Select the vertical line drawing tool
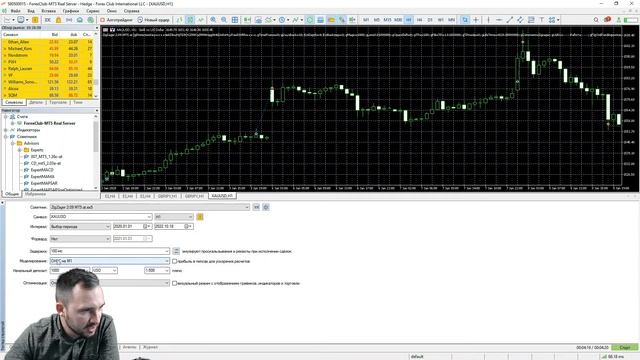The width and height of the screenshot is (640, 360). [488, 20]
